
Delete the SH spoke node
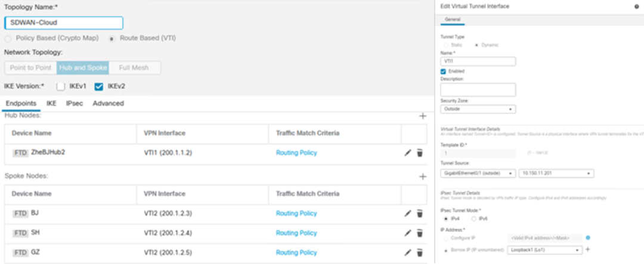click(x=420, y=233)
